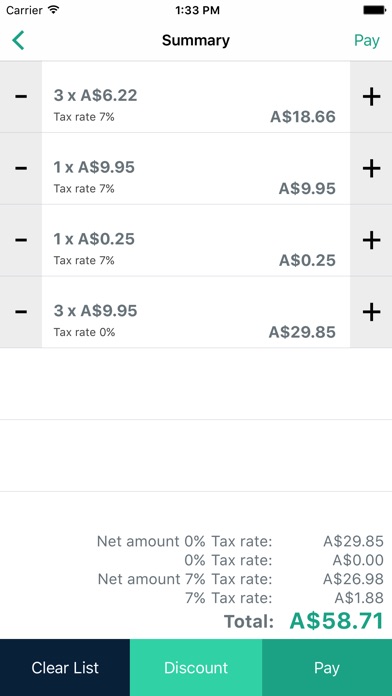Tap minus on first 1 x A$9.95 item
392x696 pixels.
coord(21,169)
